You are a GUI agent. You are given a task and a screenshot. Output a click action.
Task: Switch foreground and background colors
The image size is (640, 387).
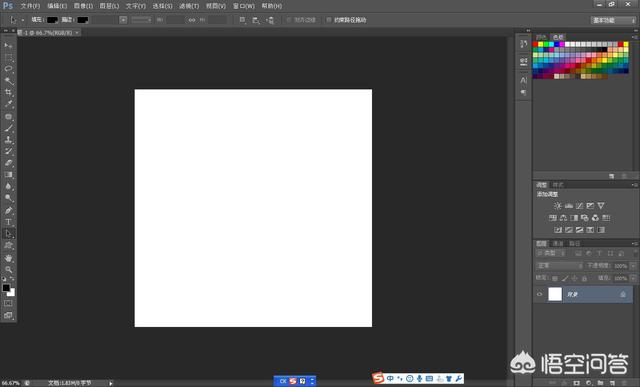point(12,279)
